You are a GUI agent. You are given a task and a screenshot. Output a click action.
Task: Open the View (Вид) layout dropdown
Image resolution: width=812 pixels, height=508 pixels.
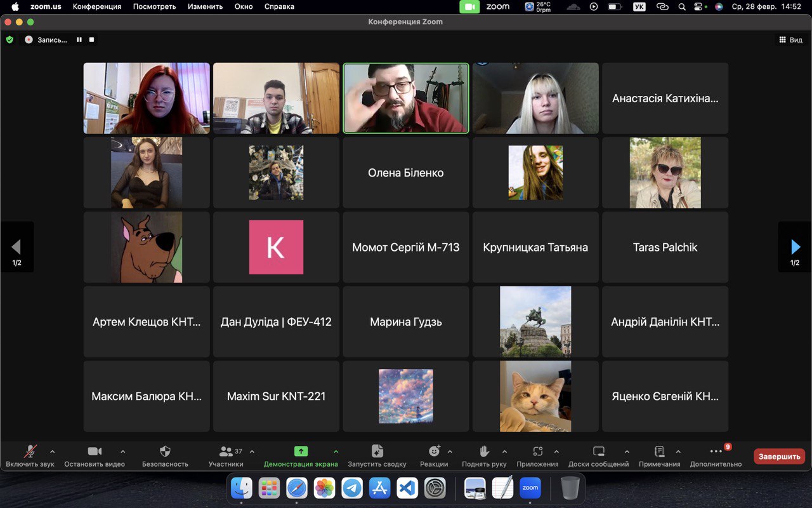click(790, 39)
